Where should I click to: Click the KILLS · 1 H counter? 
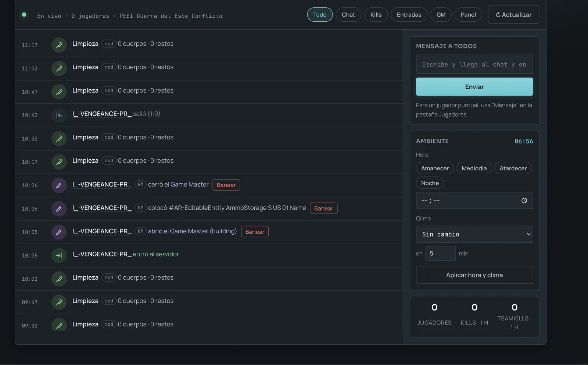474,315
